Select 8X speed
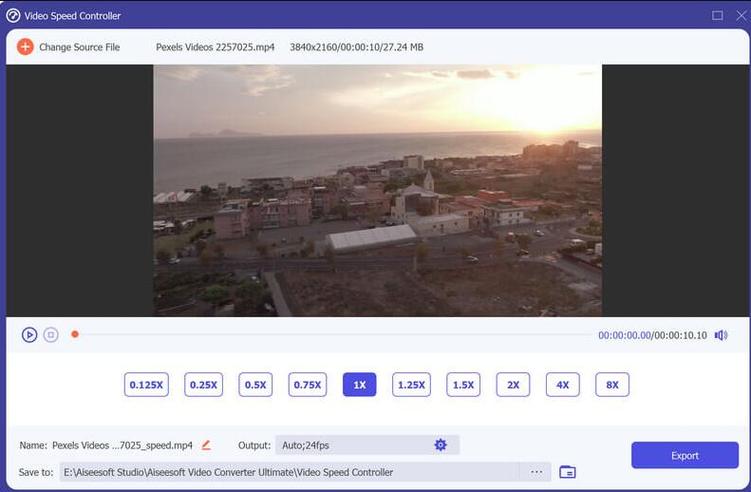Viewport: 751px width, 492px height. (x=612, y=385)
